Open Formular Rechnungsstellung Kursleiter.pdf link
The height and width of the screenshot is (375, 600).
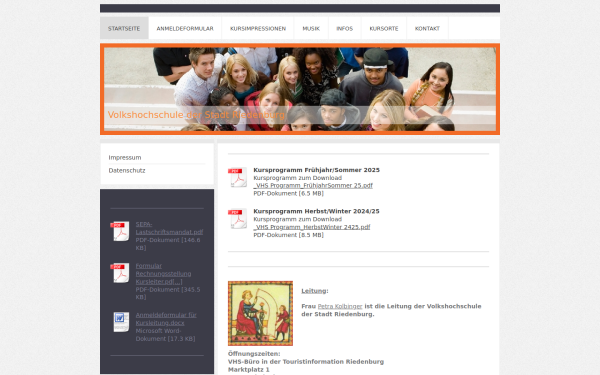point(163,274)
